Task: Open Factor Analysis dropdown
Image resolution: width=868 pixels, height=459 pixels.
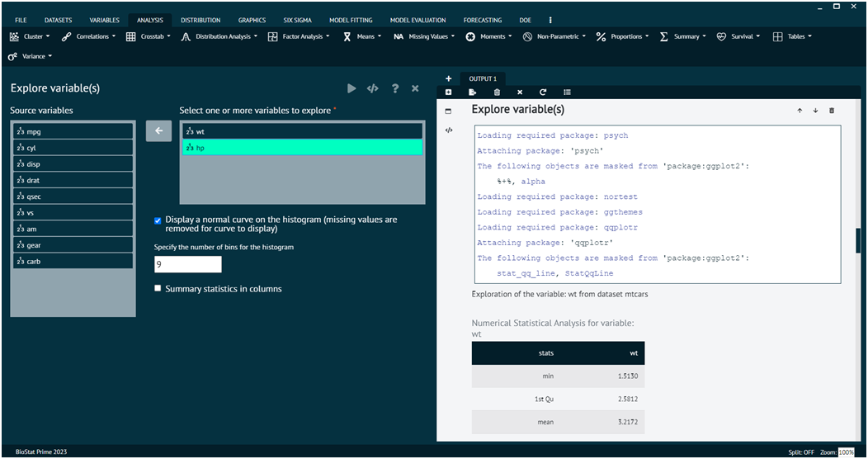Action: click(299, 36)
